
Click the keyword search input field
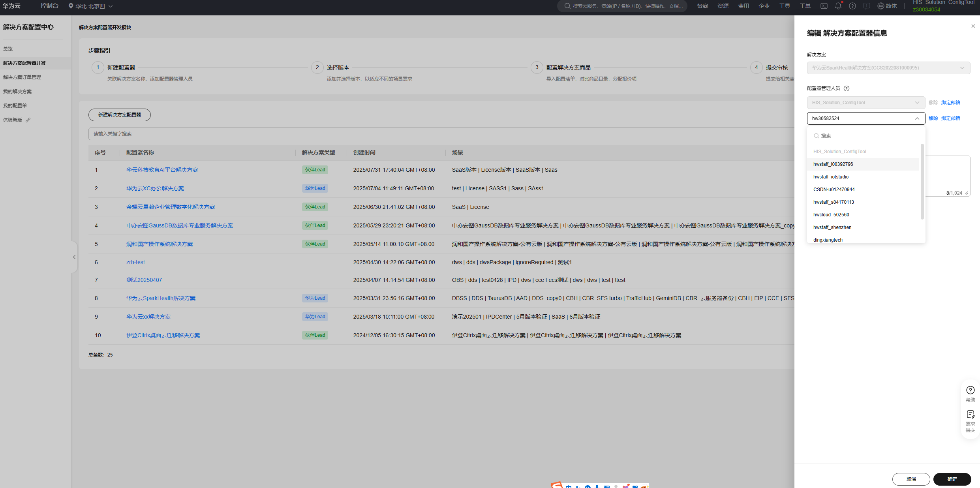pos(441,134)
